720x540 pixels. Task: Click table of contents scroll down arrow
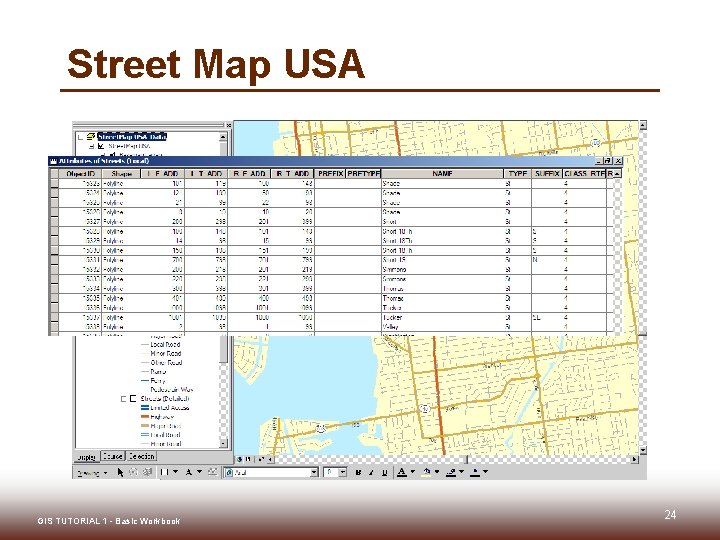coord(223,444)
